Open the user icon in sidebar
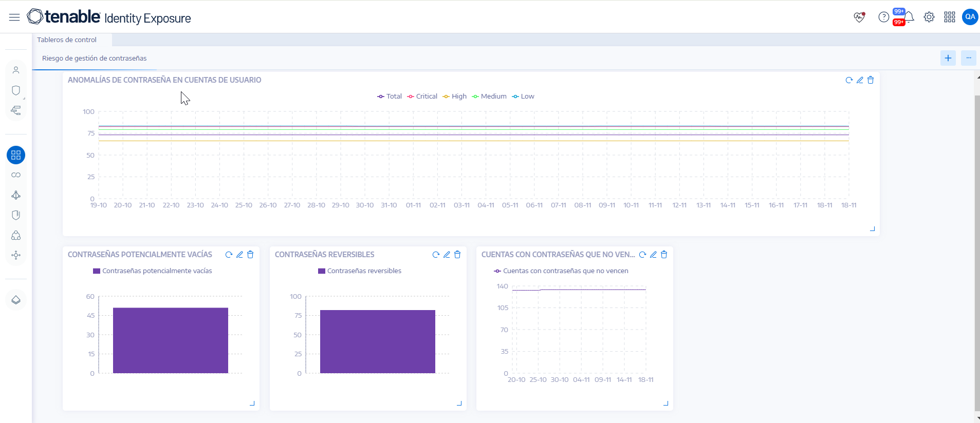The height and width of the screenshot is (423, 980). tap(16, 70)
